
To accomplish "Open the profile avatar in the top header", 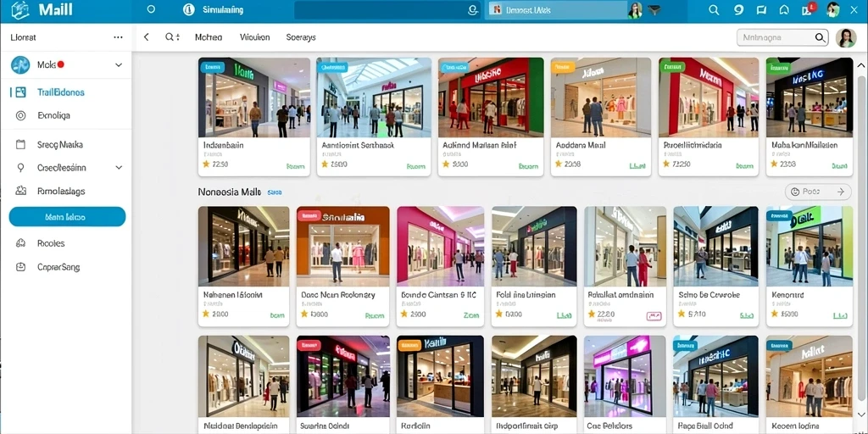I will [x=832, y=10].
